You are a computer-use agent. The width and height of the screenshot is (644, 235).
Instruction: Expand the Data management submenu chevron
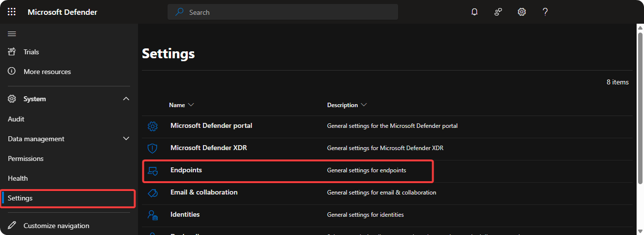coord(126,139)
